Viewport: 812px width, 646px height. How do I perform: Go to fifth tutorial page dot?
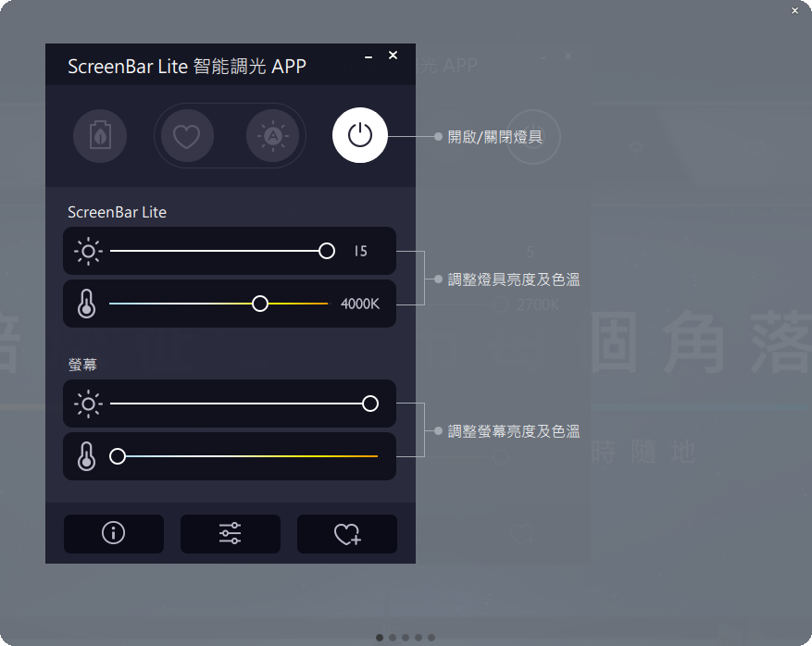click(431, 638)
